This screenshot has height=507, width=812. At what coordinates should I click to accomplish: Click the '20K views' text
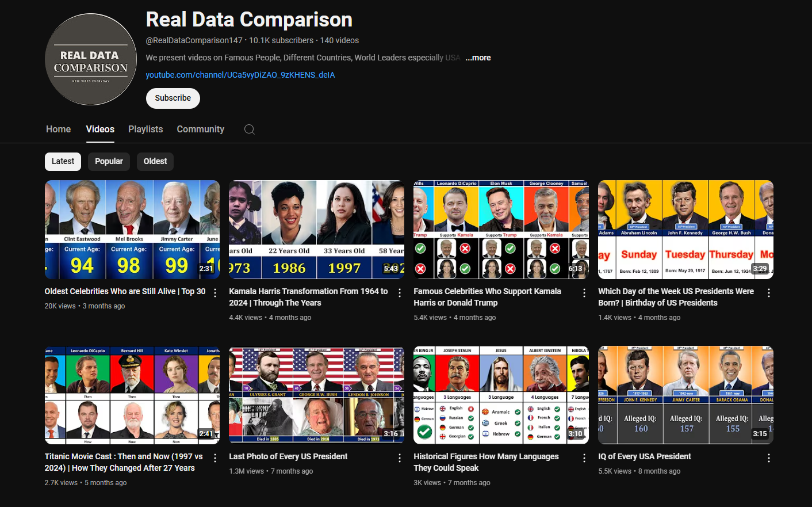click(x=60, y=306)
